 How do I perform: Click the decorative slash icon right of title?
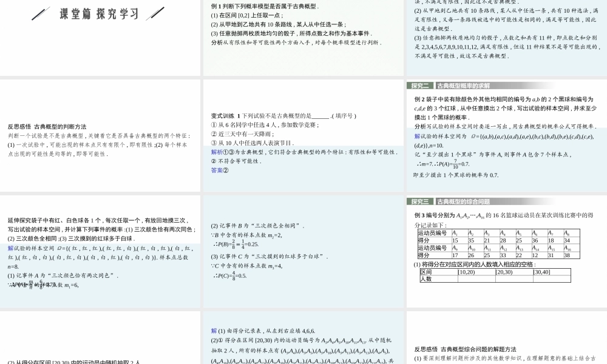click(x=155, y=12)
